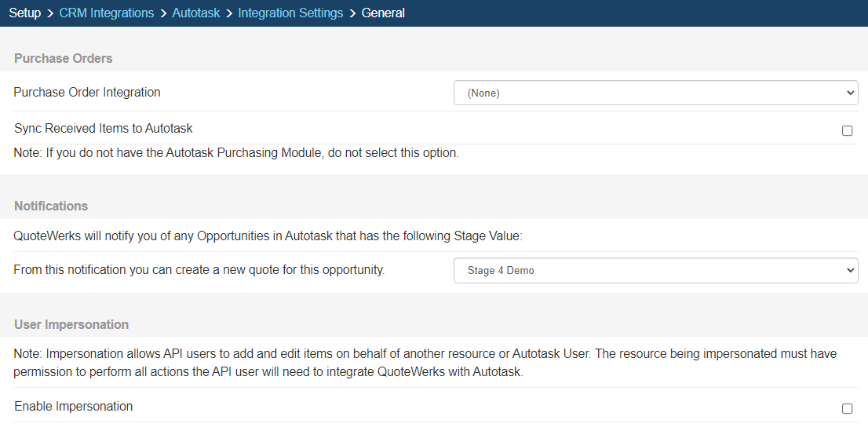The image size is (868, 431).
Task: Expand the Stage 4 Demo stage dropdown
Action: click(655, 270)
